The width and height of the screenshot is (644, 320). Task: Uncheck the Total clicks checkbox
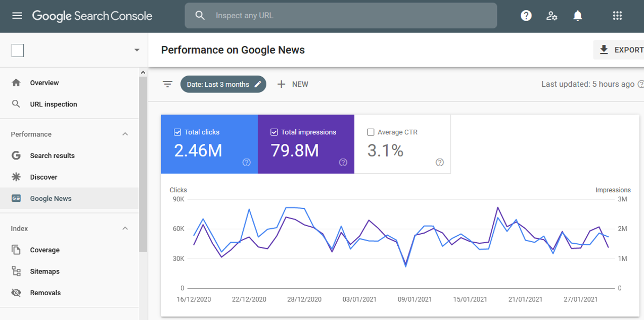(177, 132)
